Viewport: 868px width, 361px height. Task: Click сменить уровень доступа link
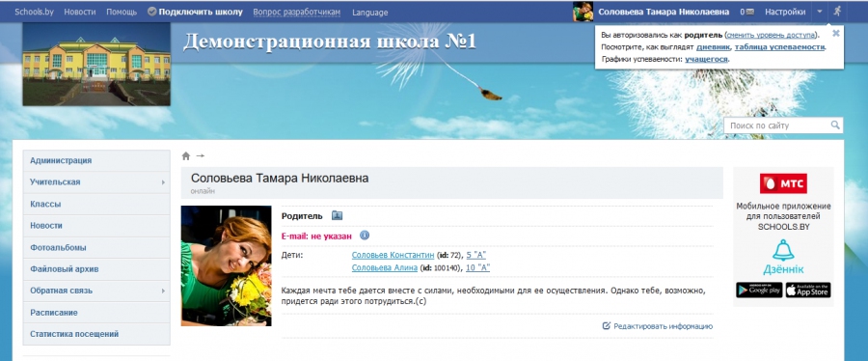click(x=772, y=35)
